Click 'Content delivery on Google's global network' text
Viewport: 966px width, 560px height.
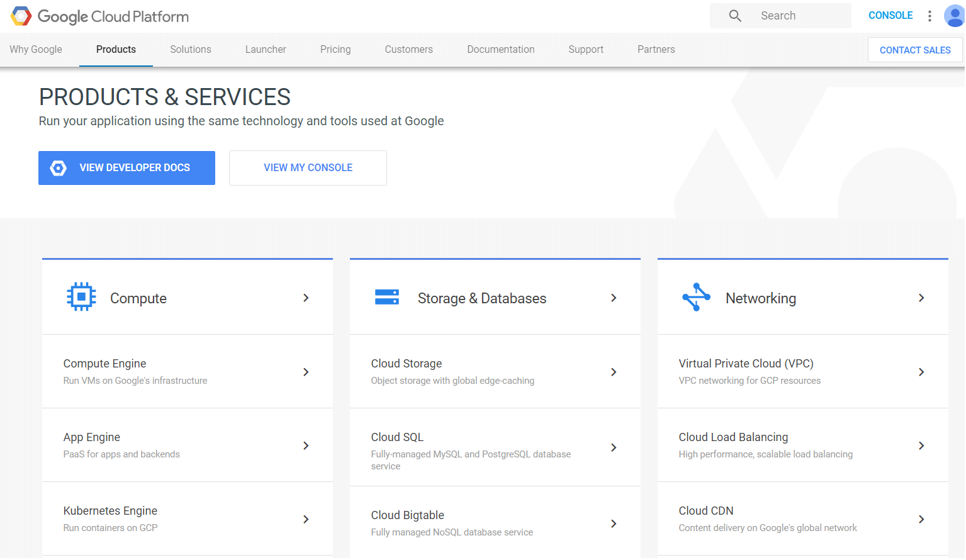tap(768, 528)
